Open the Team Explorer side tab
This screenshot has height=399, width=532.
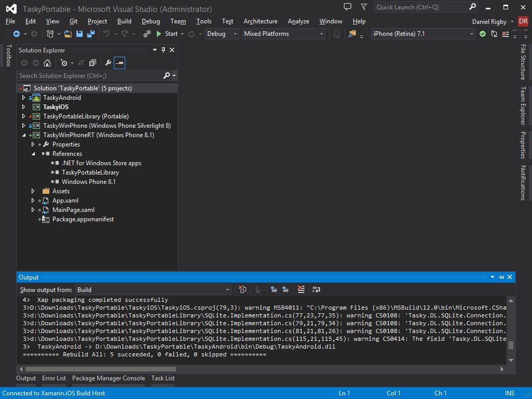[x=523, y=105]
